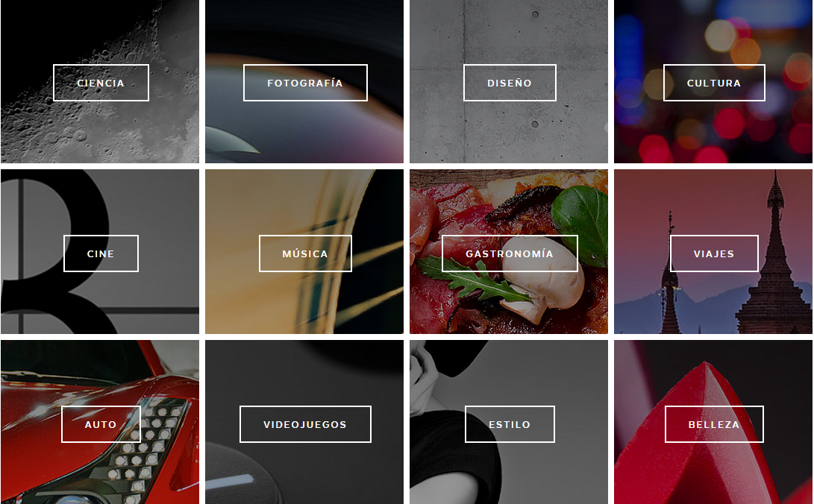Open the CIENCIA category button

click(101, 83)
